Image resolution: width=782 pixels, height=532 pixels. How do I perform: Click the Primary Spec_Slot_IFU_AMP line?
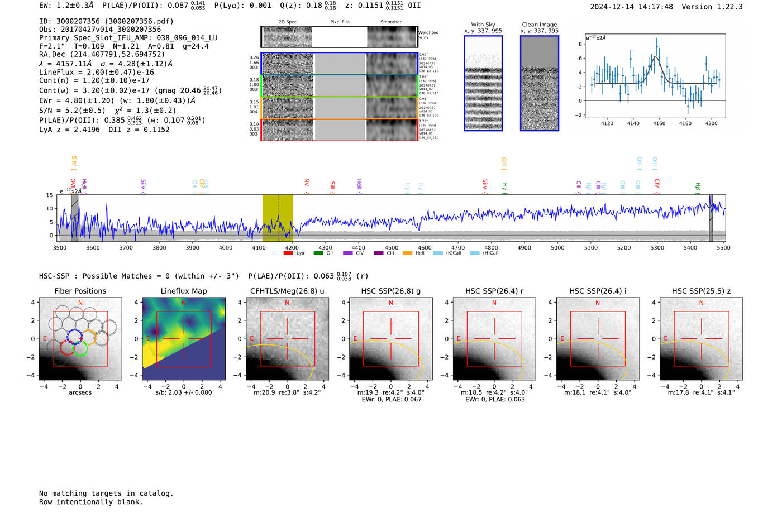[x=128, y=38]
